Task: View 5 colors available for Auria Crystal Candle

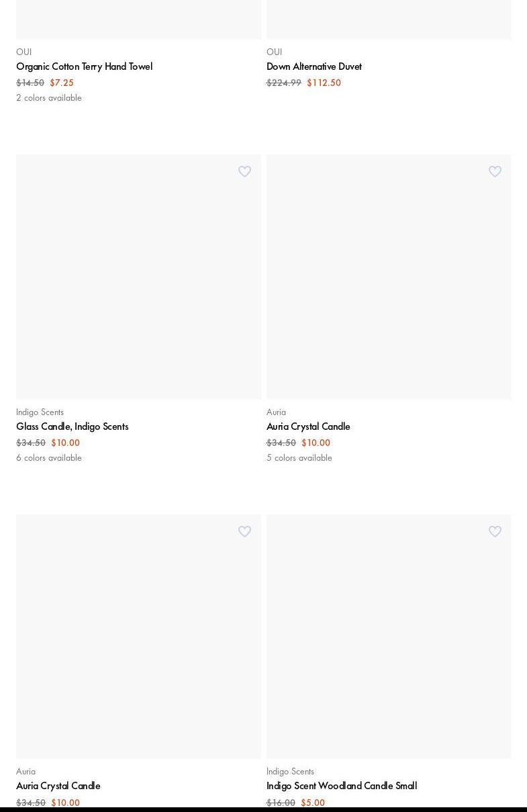Action: click(299, 457)
